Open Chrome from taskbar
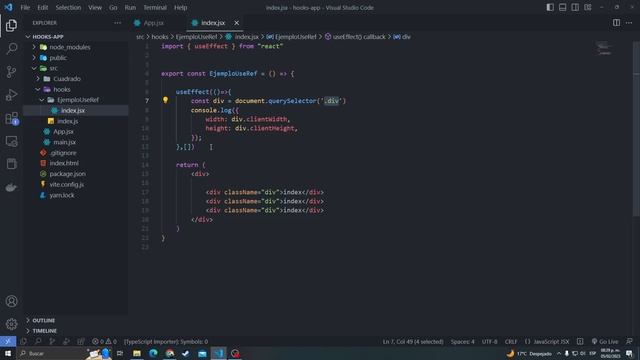This screenshot has height=360, width=640. (170, 353)
